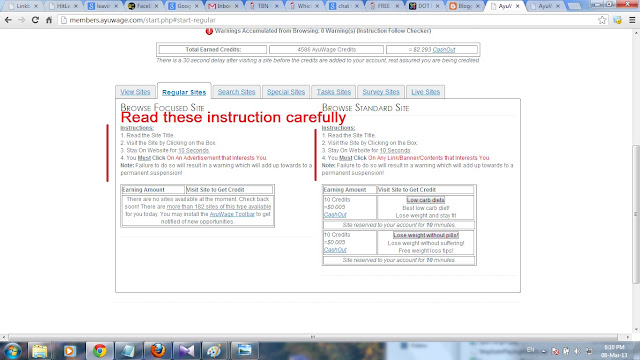Click CashOut link in Low carb diets row
This screenshot has height=360, width=640.
335,215
